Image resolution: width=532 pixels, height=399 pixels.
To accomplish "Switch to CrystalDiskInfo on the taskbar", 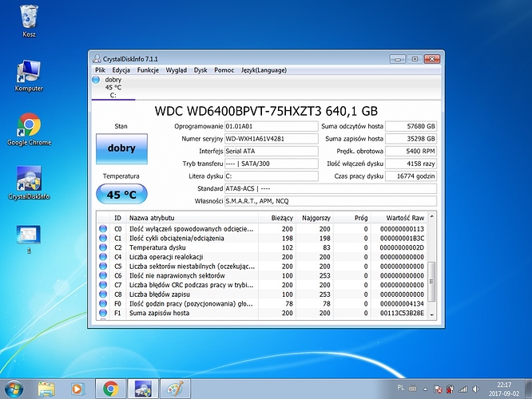I will (143, 389).
